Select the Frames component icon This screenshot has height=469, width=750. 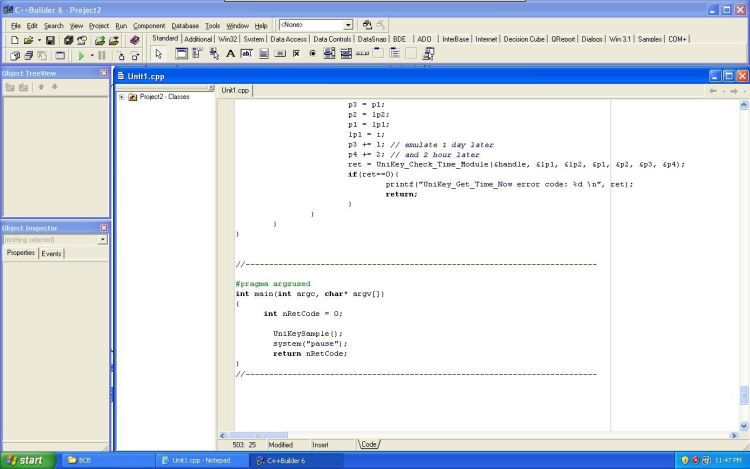(181, 54)
